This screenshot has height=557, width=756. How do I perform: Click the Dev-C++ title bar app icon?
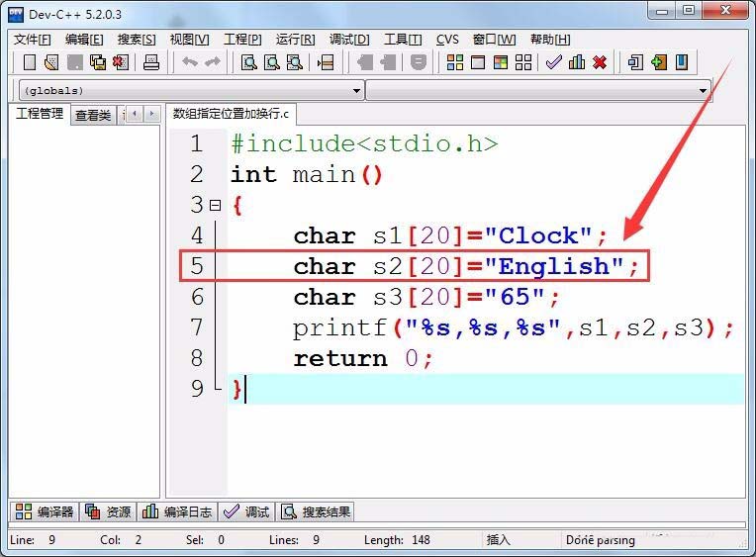(16, 15)
